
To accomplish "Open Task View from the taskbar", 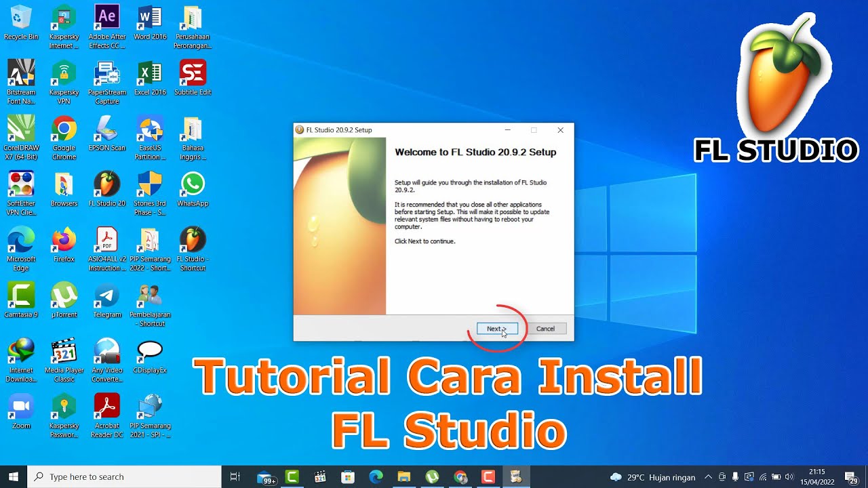I will 235,476.
